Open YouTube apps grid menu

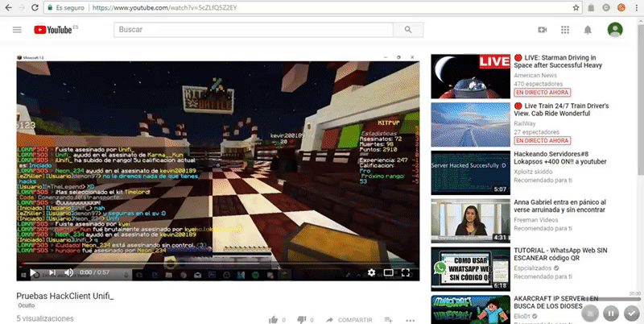coord(565,30)
